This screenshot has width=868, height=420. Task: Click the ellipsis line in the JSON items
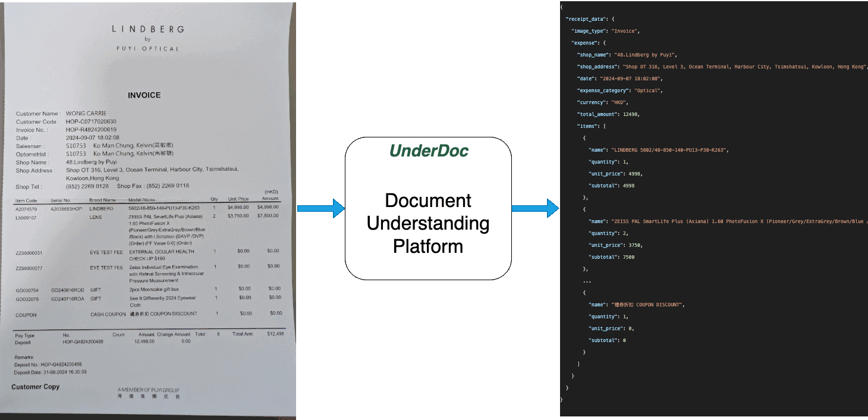click(x=587, y=281)
